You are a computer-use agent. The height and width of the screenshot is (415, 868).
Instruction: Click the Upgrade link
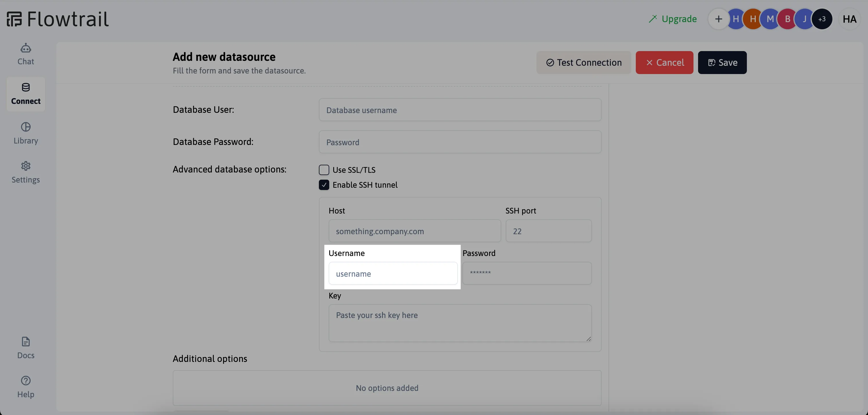pyautogui.click(x=679, y=19)
